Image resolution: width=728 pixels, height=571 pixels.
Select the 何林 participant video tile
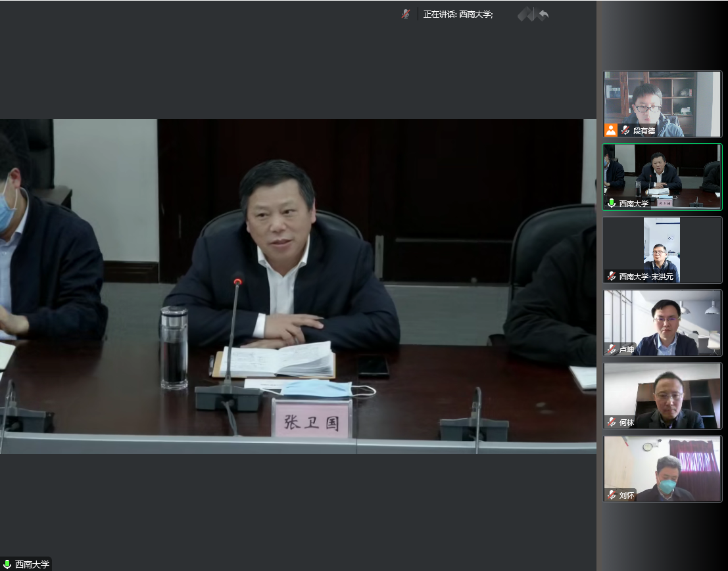coord(662,394)
